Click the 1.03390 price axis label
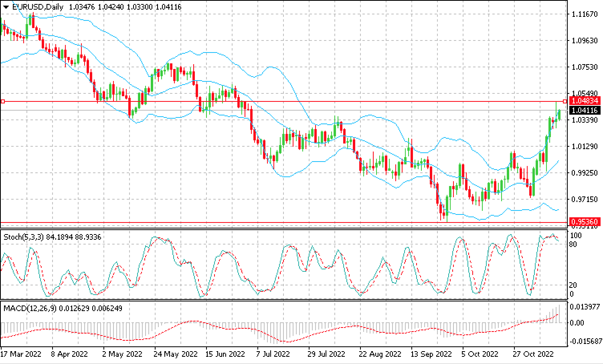Image resolution: width=603 pixels, height=364 pixels. 585,120
